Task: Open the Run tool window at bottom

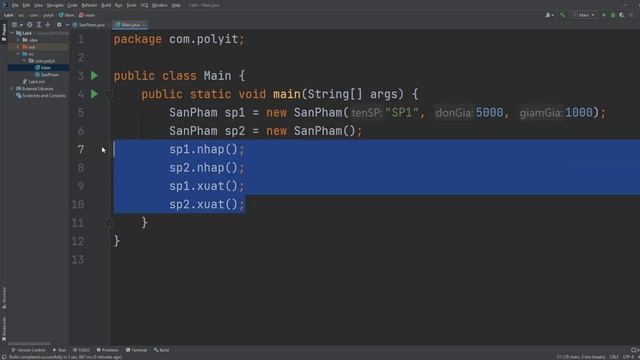Action: point(59,350)
